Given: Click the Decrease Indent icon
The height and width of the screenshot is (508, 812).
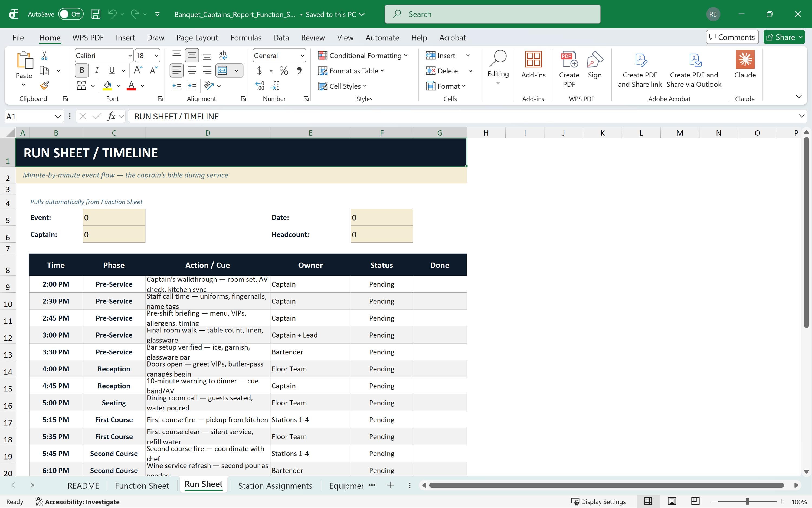Looking at the screenshot, I should tap(176, 86).
